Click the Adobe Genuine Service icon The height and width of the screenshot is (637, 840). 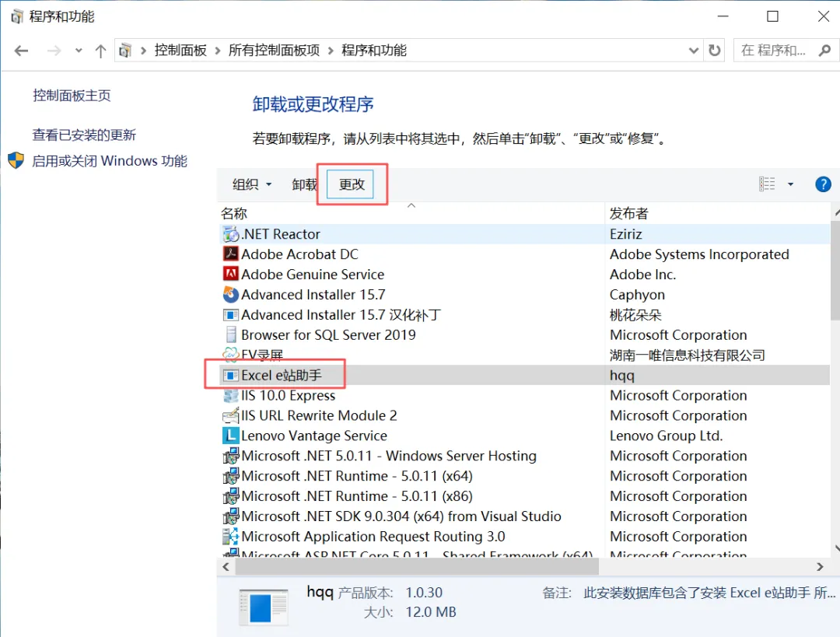(x=230, y=275)
